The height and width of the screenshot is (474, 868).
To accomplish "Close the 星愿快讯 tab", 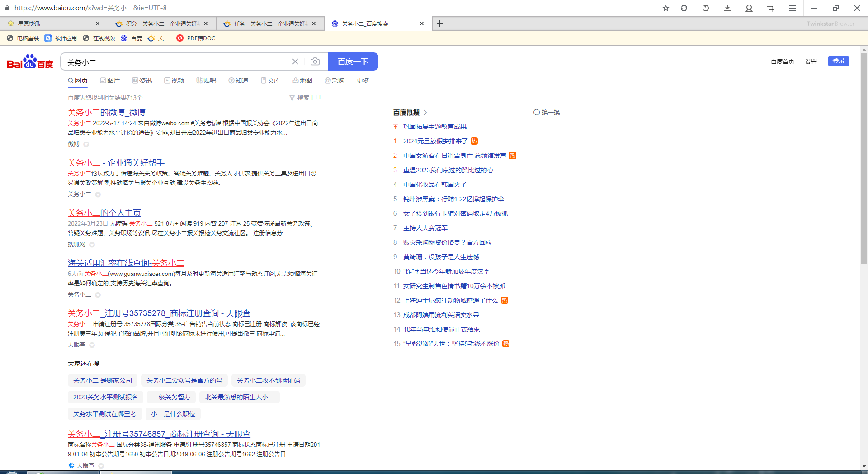I will point(98,24).
